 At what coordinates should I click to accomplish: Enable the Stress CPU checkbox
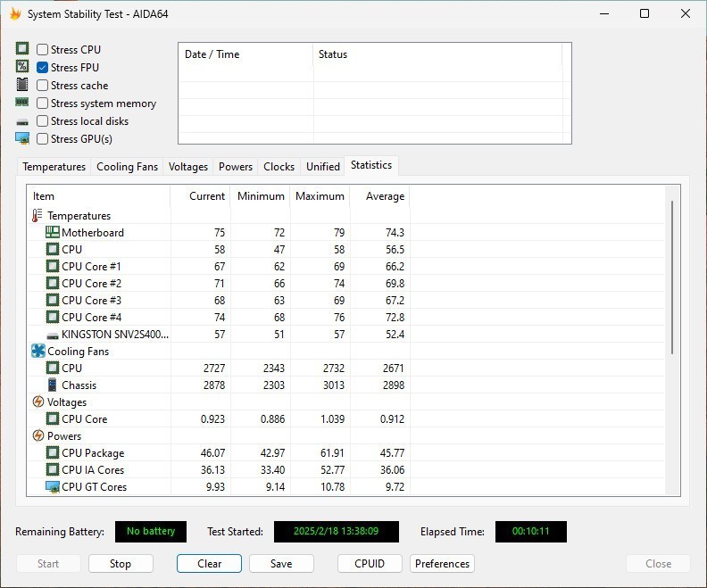click(43, 50)
